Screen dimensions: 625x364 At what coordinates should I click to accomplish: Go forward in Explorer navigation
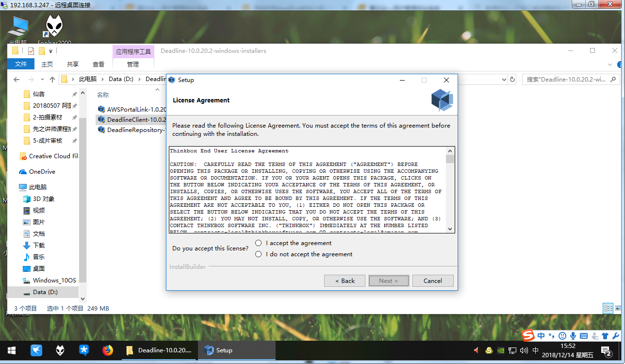click(31, 79)
